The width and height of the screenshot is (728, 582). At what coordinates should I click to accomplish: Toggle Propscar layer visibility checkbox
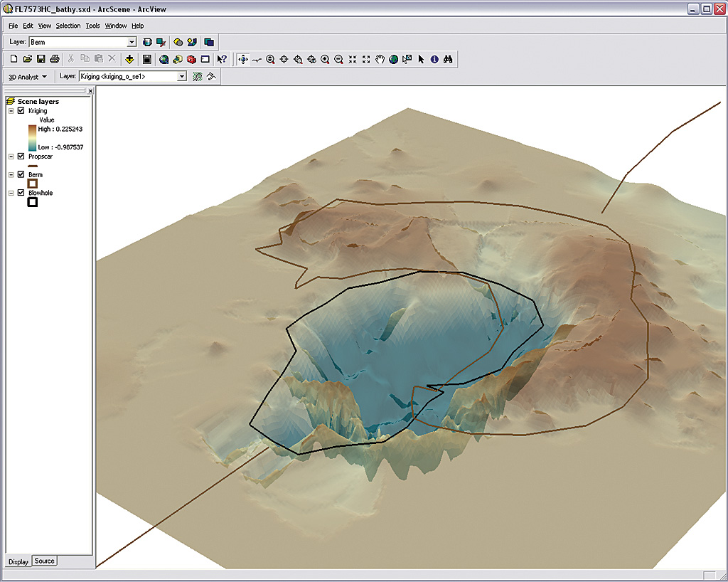21,156
